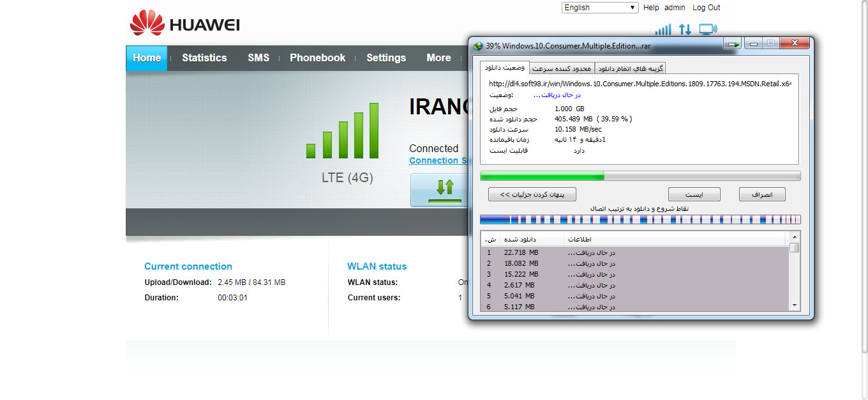The height and width of the screenshot is (400, 868).
Task: Open the Connection Settings link
Action: pos(439,160)
